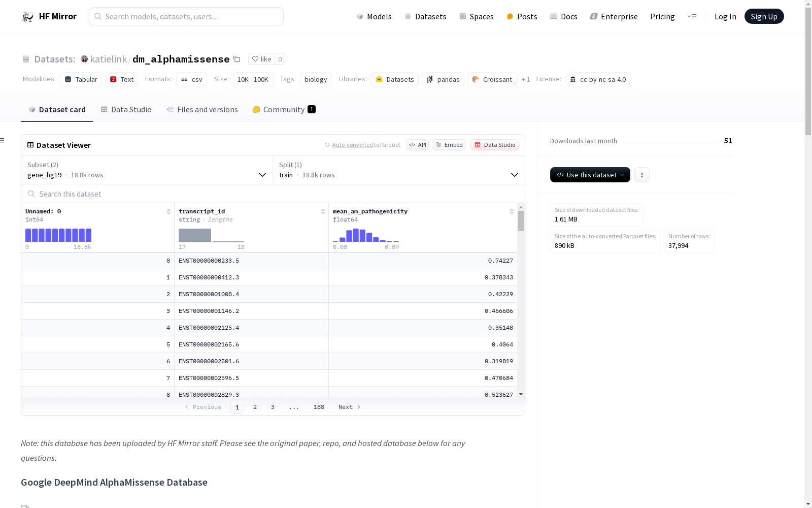
Task: Go to Datasets in navigation
Action: click(425, 16)
